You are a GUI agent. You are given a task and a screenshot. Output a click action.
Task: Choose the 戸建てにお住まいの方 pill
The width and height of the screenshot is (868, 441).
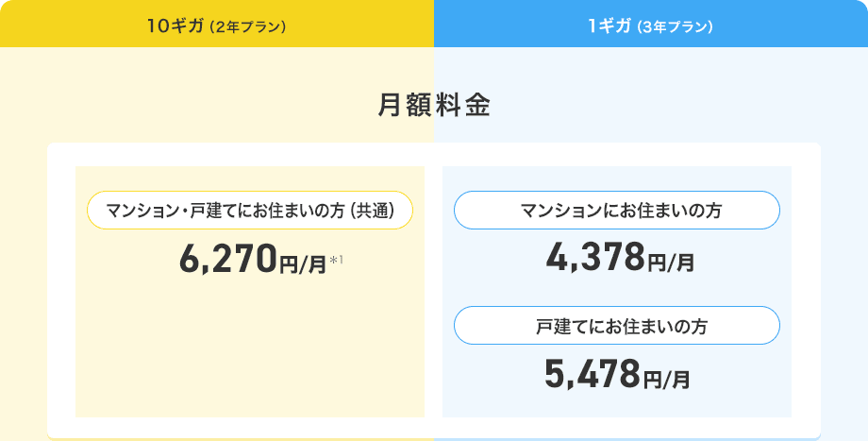pyautogui.click(x=617, y=326)
